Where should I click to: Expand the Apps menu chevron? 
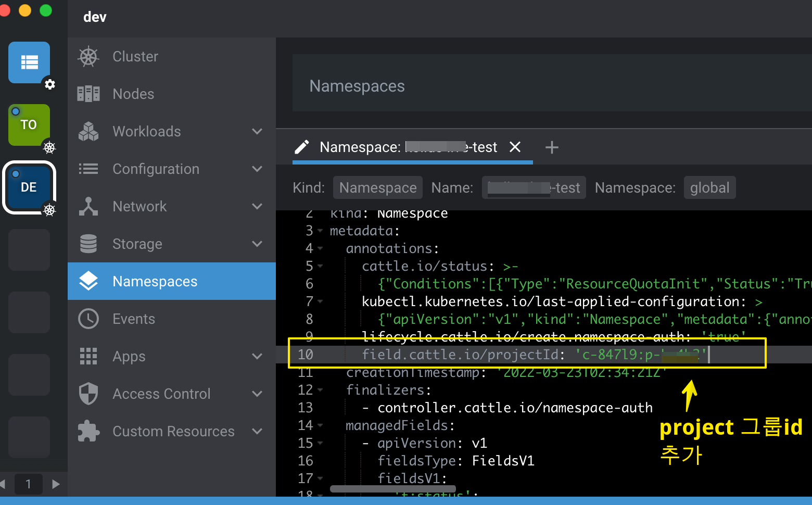point(257,356)
